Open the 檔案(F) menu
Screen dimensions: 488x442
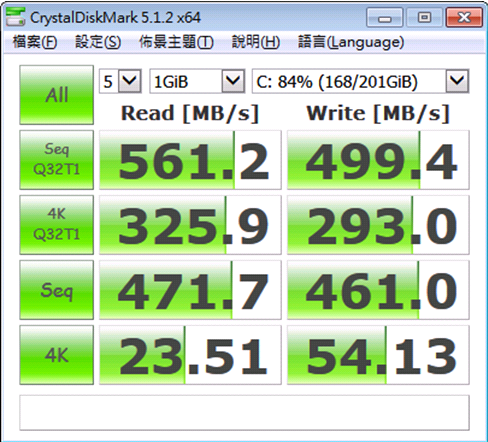(35, 42)
